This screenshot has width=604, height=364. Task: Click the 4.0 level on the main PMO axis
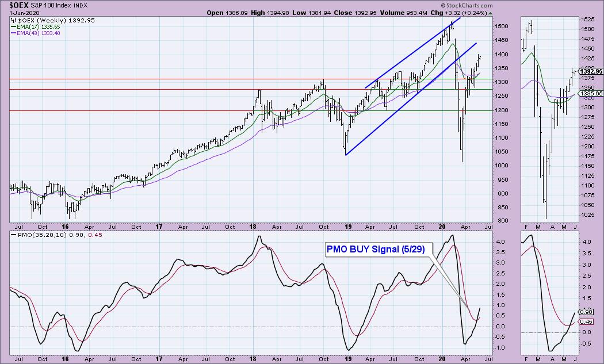pos(501,242)
